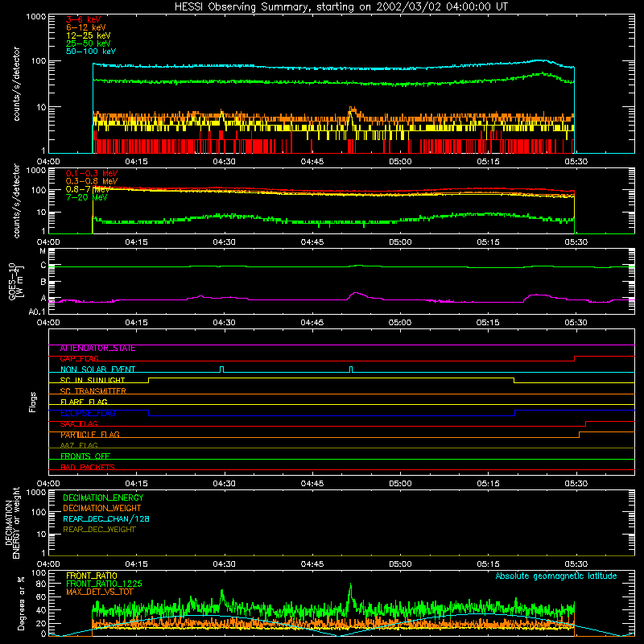Click the PARTICLE_FLAG label

90,435
